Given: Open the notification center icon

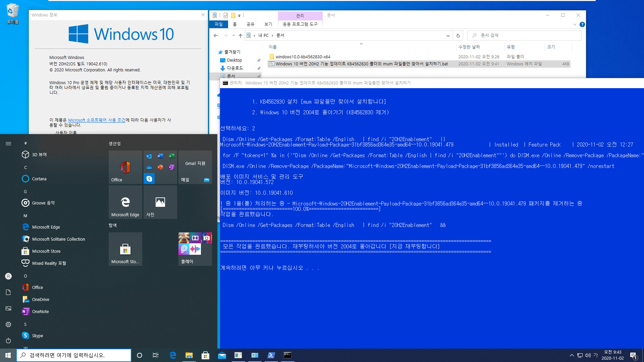Looking at the screenshot, I should [633, 355].
